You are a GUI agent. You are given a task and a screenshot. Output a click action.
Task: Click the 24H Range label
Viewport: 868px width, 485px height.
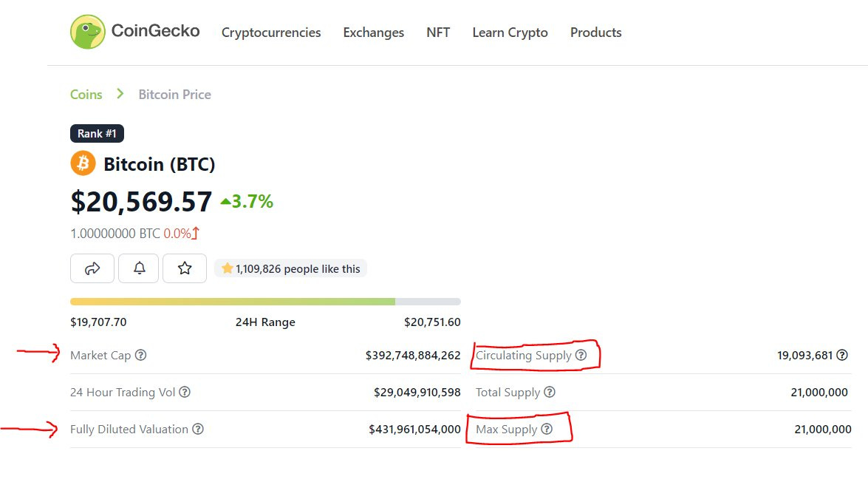click(x=265, y=322)
